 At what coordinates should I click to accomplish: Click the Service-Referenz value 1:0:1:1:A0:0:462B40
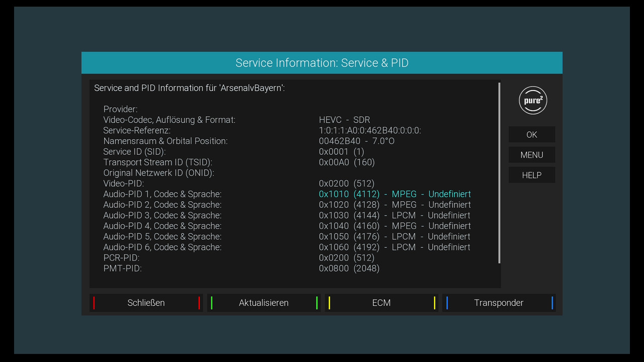coord(370,130)
